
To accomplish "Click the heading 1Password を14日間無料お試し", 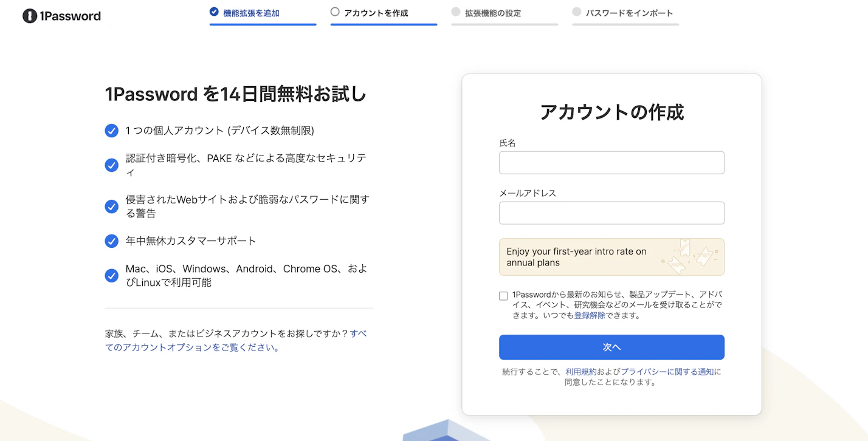I will [x=236, y=94].
